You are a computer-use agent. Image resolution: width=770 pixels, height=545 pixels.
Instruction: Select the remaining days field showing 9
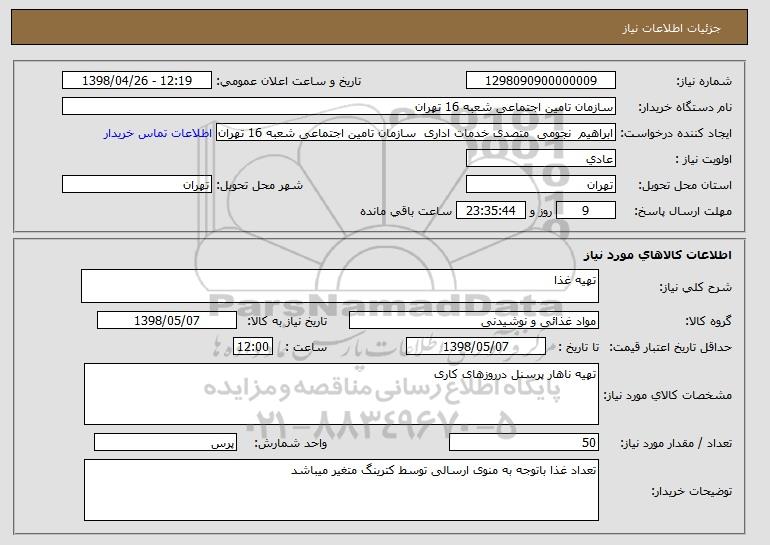tap(586, 211)
